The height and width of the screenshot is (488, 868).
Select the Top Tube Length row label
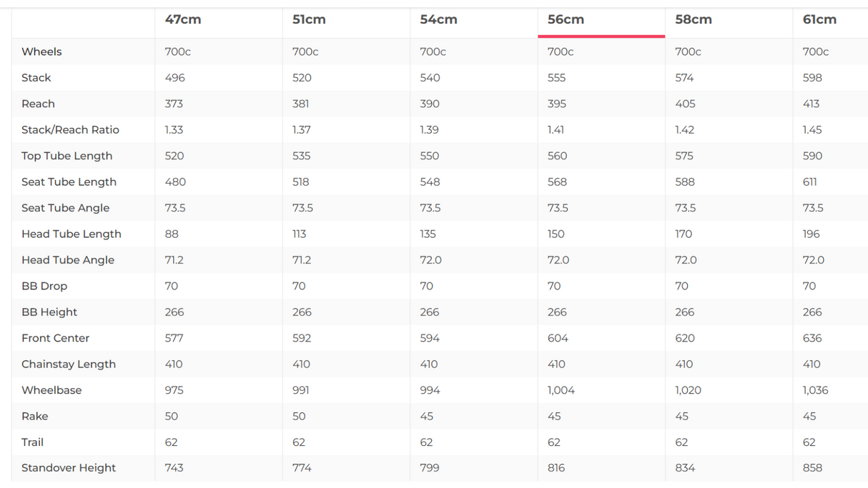66,156
